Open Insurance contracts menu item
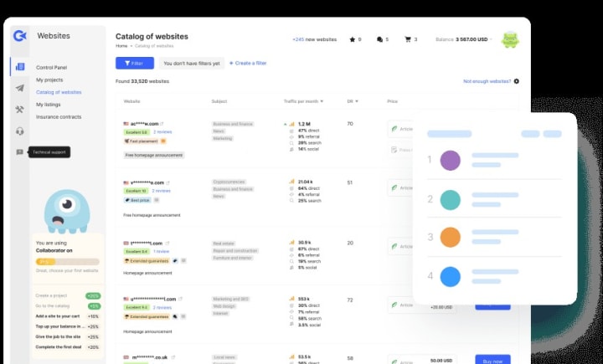 pos(59,117)
